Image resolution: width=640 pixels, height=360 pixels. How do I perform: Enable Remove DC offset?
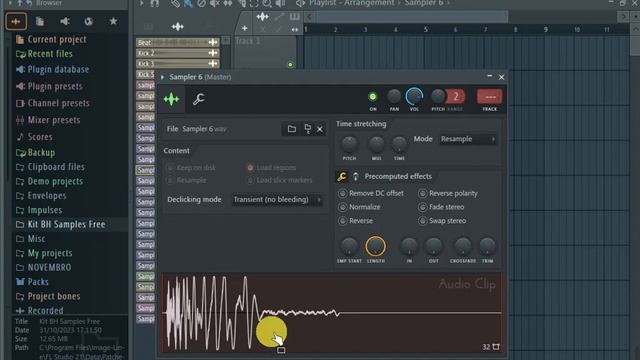(371, 193)
